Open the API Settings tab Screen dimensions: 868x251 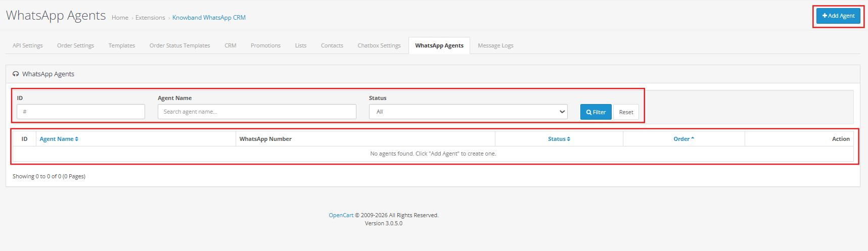coord(28,45)
